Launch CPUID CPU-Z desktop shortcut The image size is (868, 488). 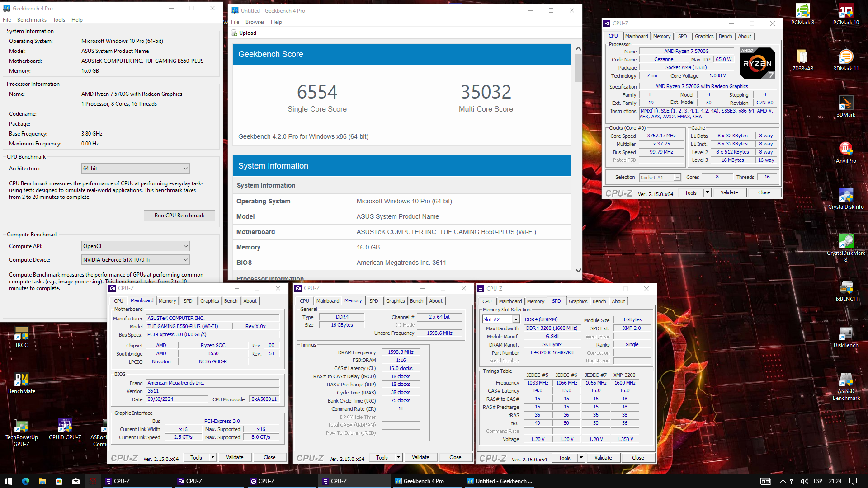coord(65,429)
